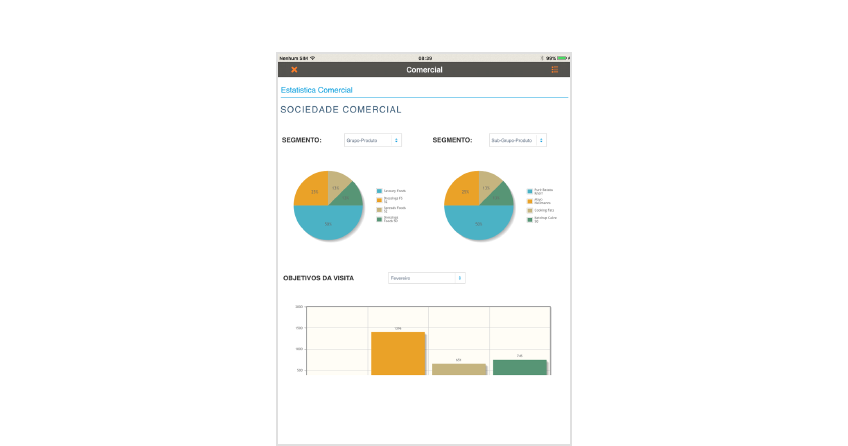Tap the Wi-Fi status icon
Viewport: 848px width, 446px height.
click(312, 58)
